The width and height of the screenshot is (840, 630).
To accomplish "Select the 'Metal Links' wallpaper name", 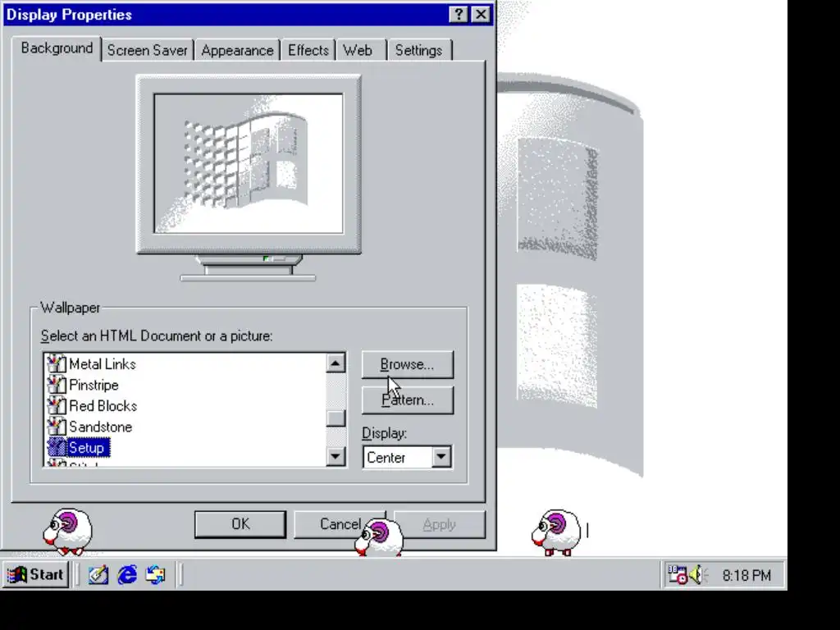I will [103, 363].
